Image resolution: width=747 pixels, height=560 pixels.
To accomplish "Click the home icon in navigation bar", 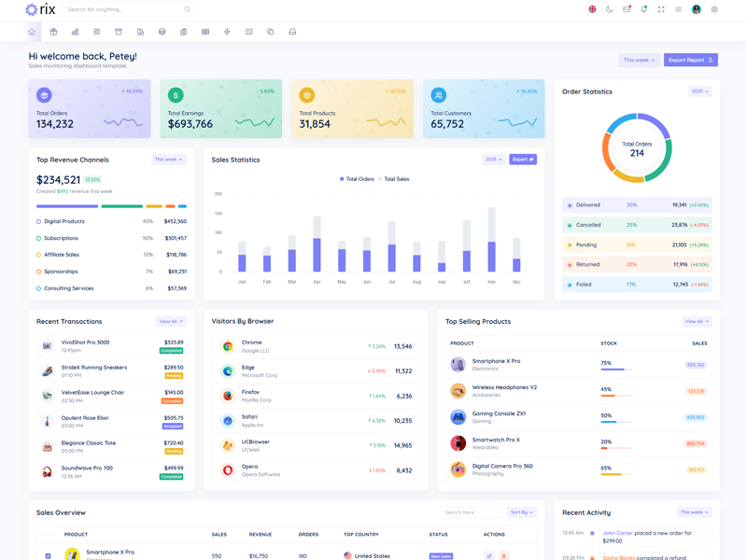I will pyautogui.click(x=32, y=32).
